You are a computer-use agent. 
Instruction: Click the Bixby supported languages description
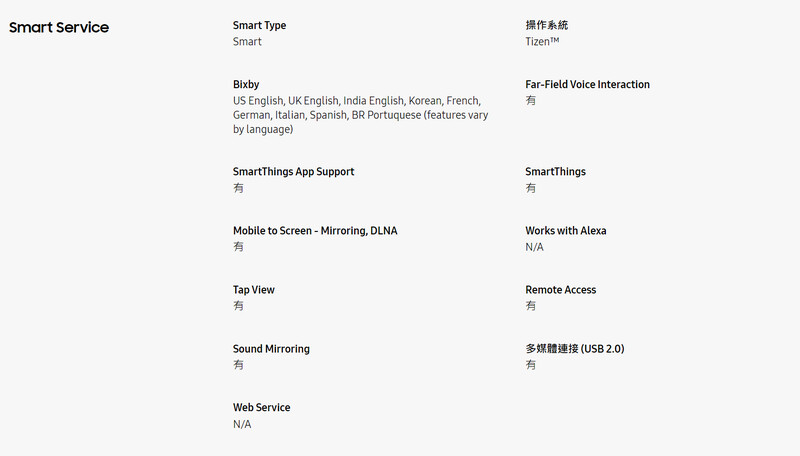pos(360,115)
